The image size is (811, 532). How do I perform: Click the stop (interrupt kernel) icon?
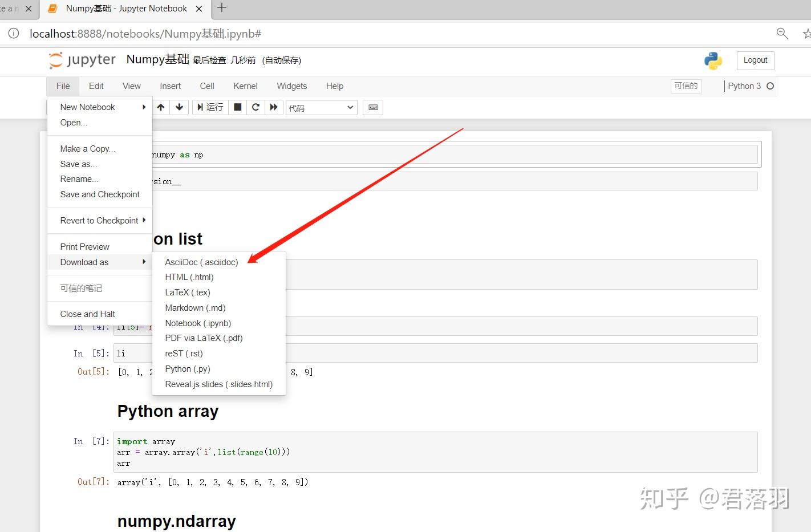click(237, 107)
